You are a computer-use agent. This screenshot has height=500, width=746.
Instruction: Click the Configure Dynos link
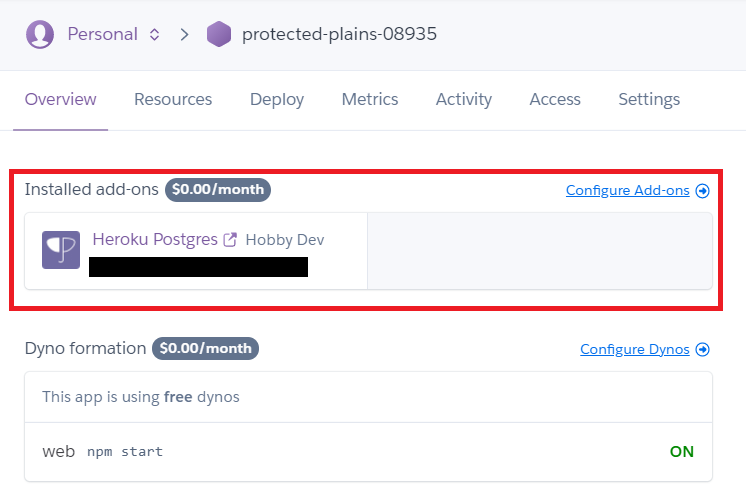[635, 349]
